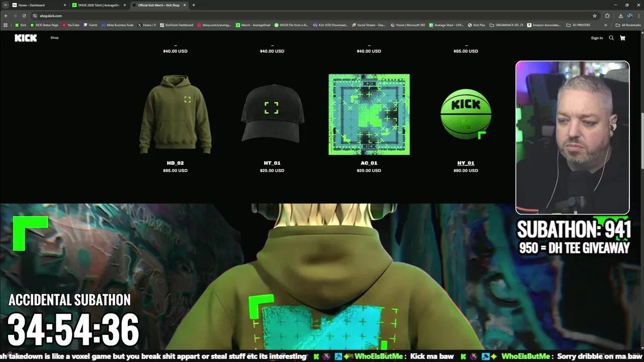Open the Twitch bookmark
This screenshot has height=362, width=644.
point(91,25)
